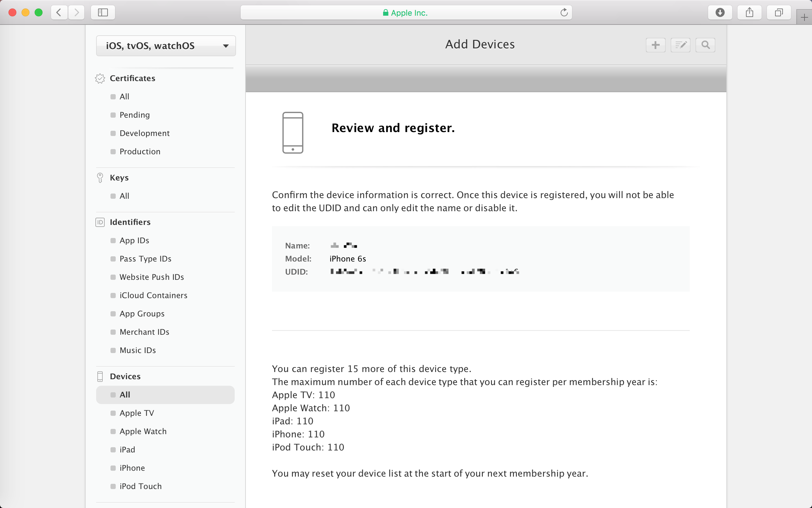The image size is (812, 508).
Task: Go back with the Safari back arrow
Action: (59, 13)
